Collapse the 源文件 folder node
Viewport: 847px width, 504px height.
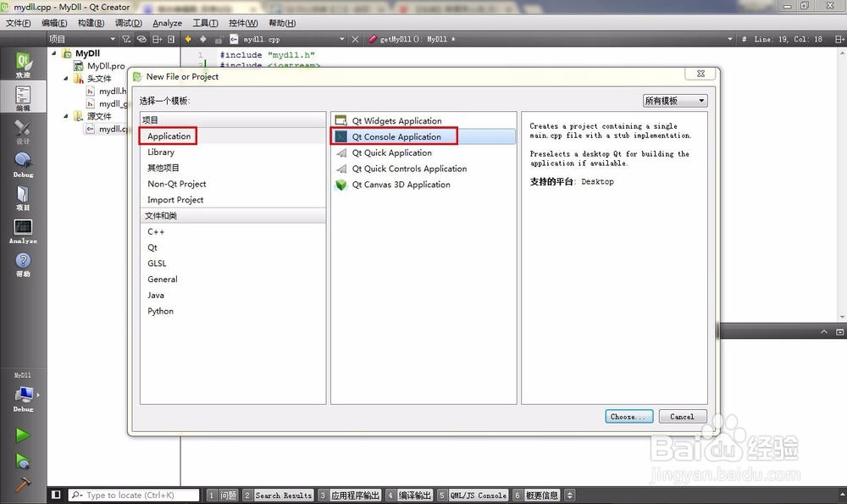[66, 115]
